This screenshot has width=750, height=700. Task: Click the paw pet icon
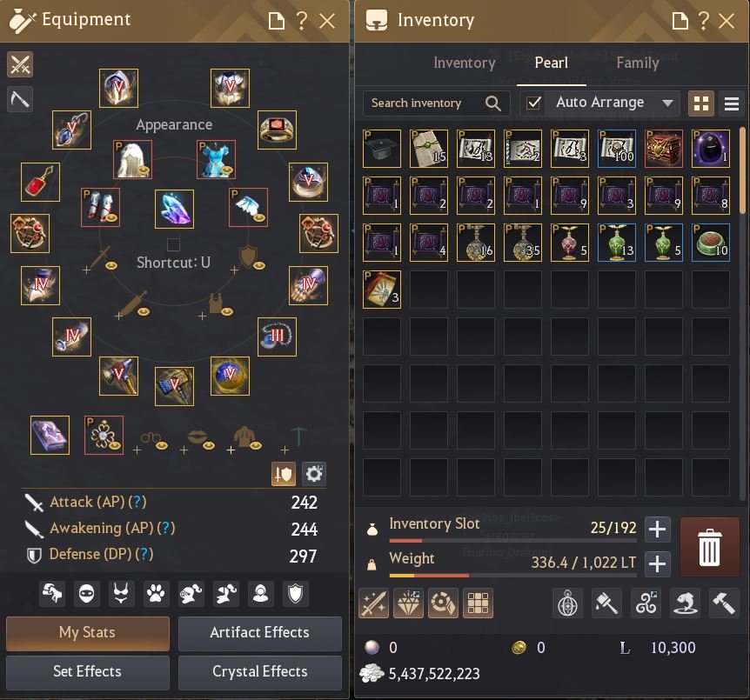[x=156, y=594]
